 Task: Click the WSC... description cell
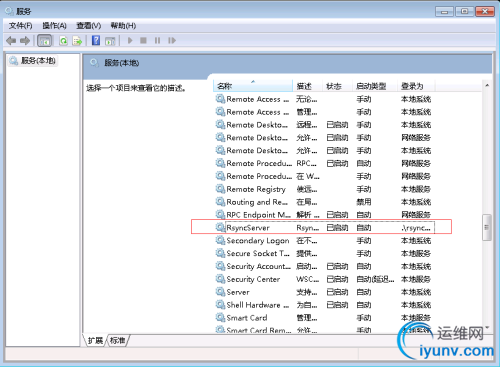pyautogui.click(x=307, y=279)
